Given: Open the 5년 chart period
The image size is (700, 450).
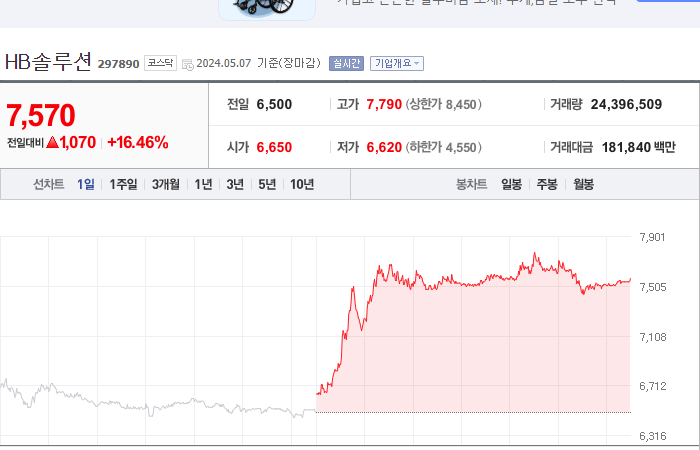Looking at the screenshot, I should [267, 184].
